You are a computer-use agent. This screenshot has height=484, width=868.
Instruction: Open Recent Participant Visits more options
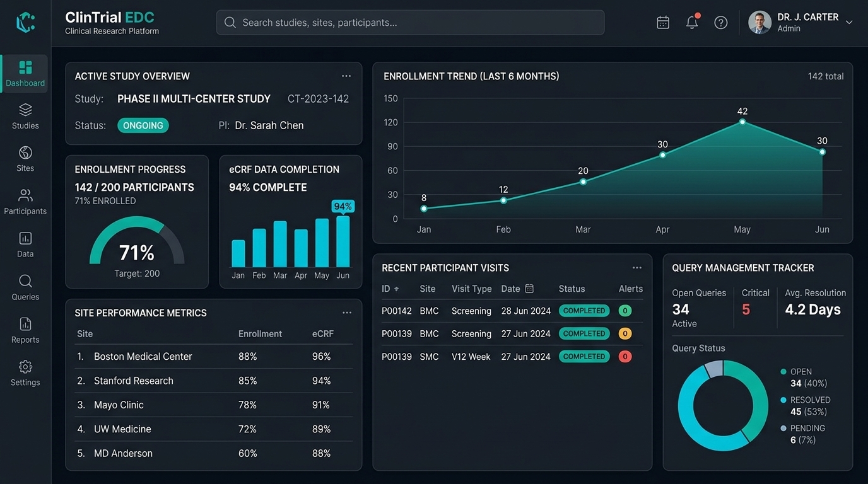coord(637,268)
